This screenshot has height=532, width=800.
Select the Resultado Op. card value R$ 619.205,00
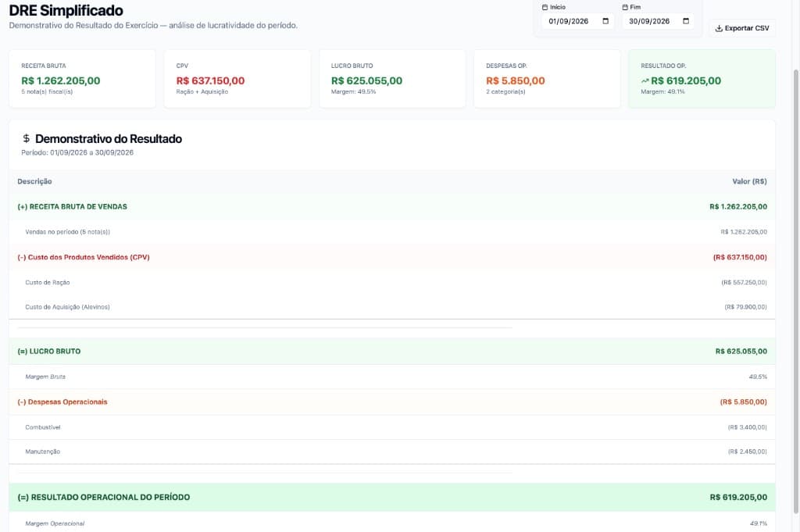pos(686,80)
